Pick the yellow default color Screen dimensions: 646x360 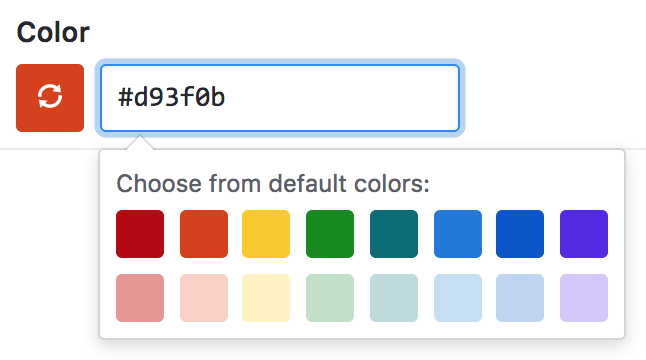(x=266, y=234)
